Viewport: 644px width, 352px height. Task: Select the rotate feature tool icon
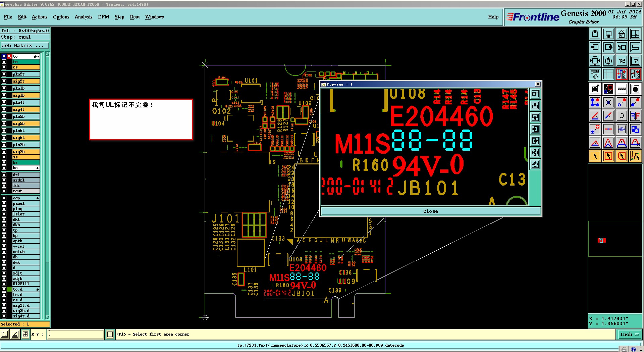622,116
